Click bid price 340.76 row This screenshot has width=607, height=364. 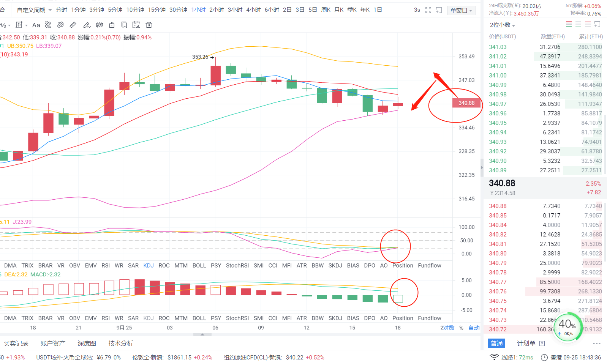pyautogui.click(x=545, y=292)
